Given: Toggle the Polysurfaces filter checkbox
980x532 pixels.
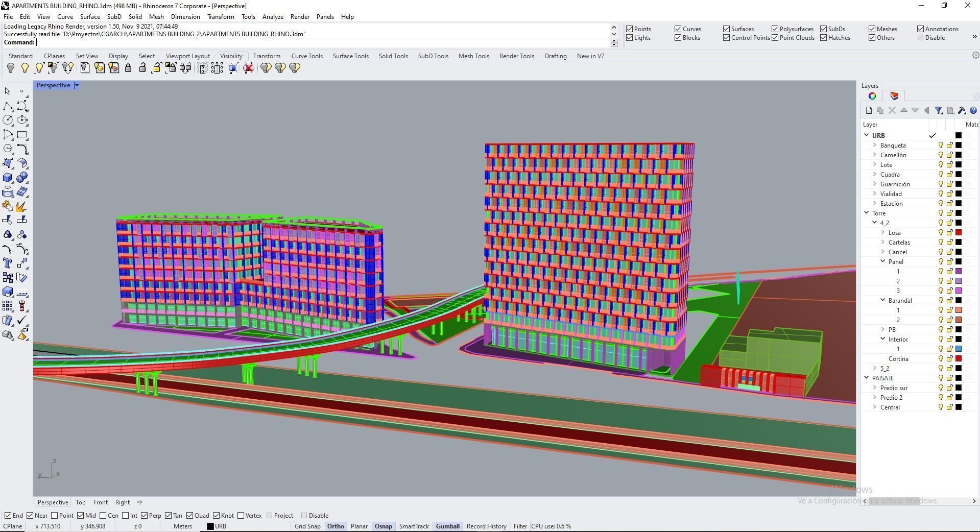Looking at the screenshot, I should coord(775,29).
